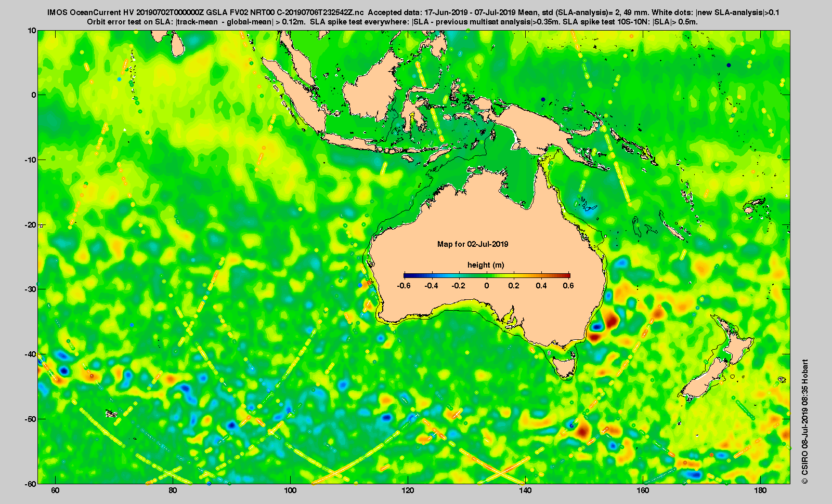832x504 pixels.
Task: Click the longitude axis label 120
Action: [x=408, y=490]
